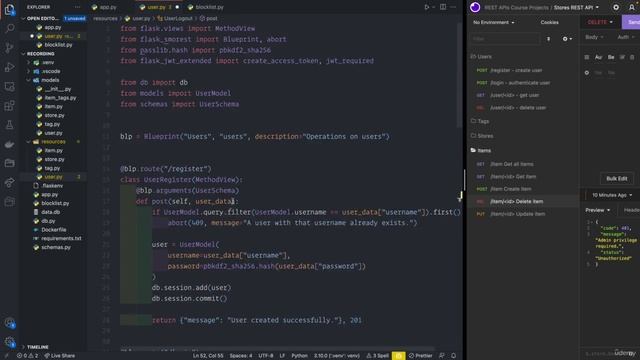The image size is (640, 360).
Task: Select the /user/<id> - get user request
Action: (514, 95)
